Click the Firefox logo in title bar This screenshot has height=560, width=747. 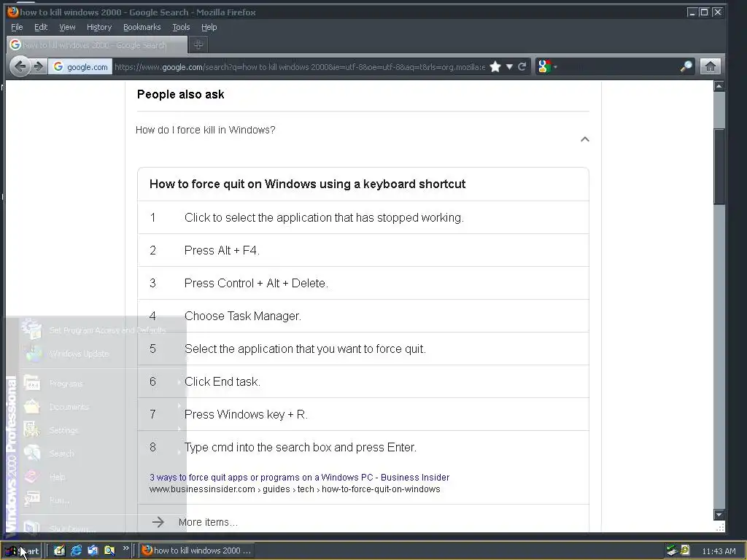(x=12, y=12)
